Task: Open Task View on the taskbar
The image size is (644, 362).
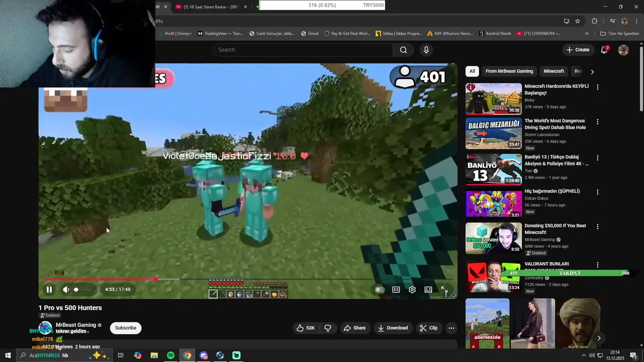Action: pos(121,355)
